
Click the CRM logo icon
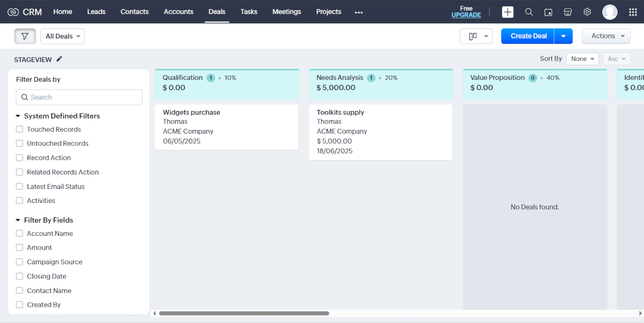coord(13,12)
